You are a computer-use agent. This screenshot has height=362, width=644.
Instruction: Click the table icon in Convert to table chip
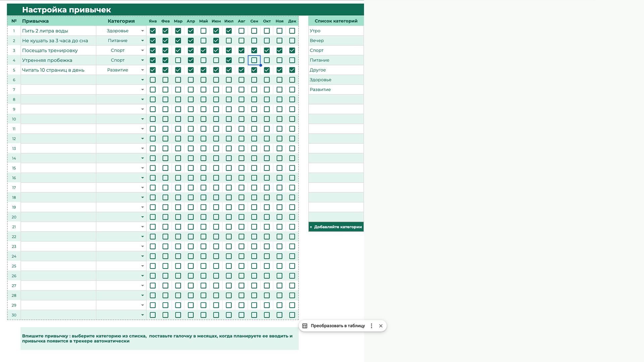(305, 326)
